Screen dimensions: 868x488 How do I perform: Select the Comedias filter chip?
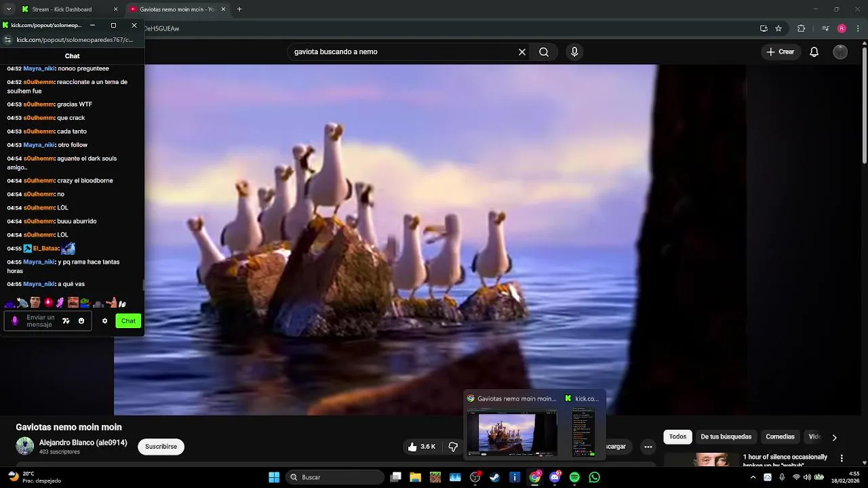tap(780, 437)
